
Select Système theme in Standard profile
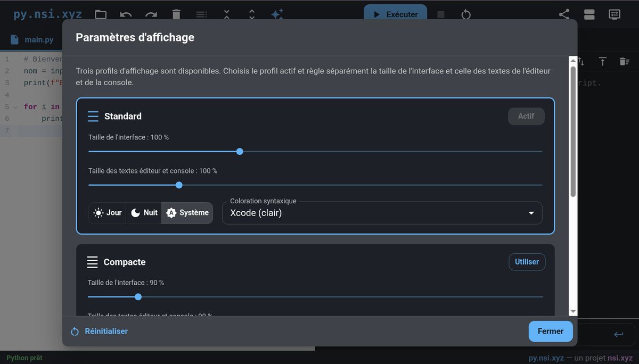click(x=187, y=213)
